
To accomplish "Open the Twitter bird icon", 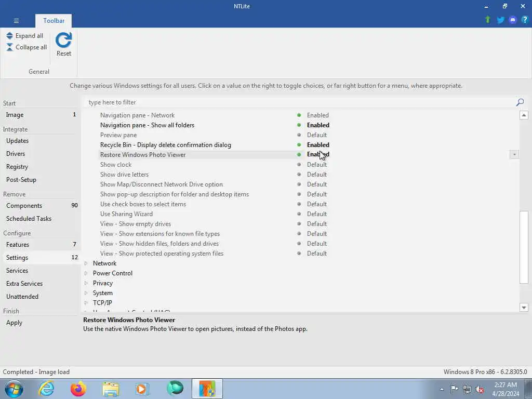I will 500,20.
